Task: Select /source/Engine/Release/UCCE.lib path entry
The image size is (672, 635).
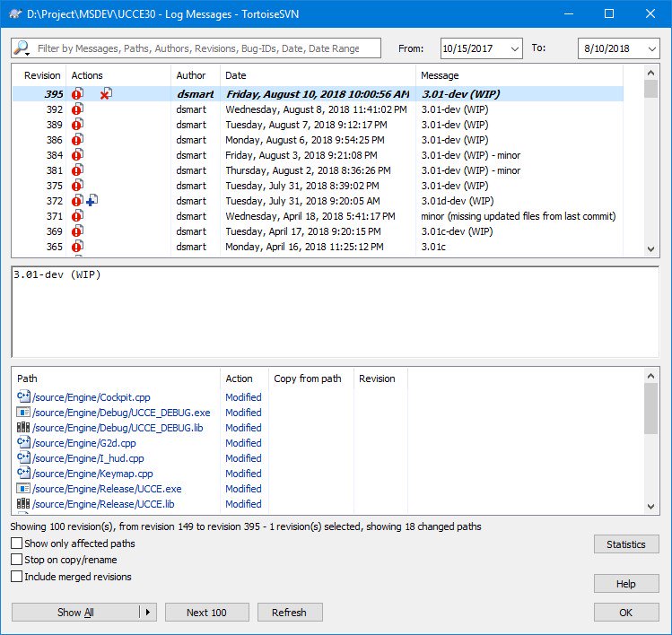Action: pyautogui.click(x=103, y=504)
